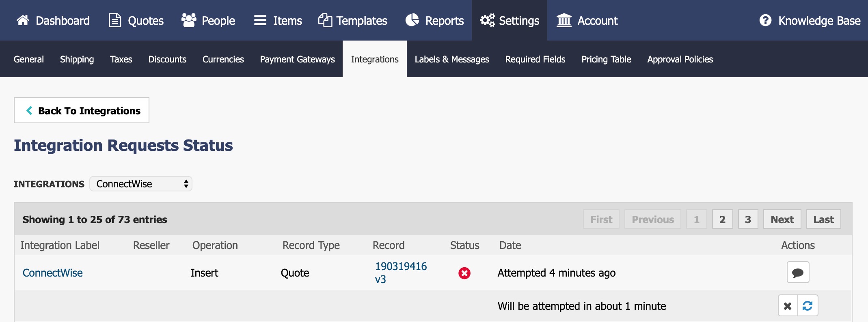
Task: Switch to the Payment Gateways tab
Action: tap(298, 59)
